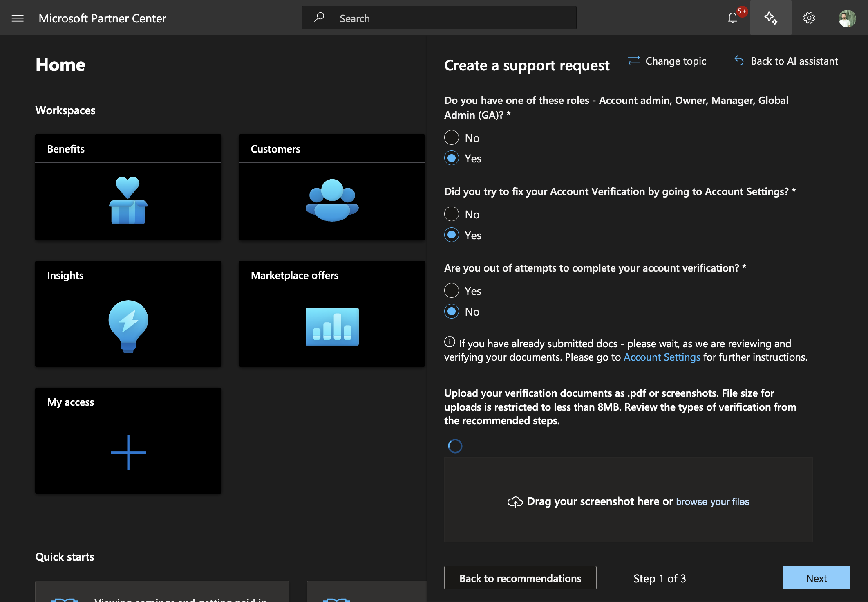Open the Customers workspace title
Screen dimensions: 868x602
coord(275,149)
